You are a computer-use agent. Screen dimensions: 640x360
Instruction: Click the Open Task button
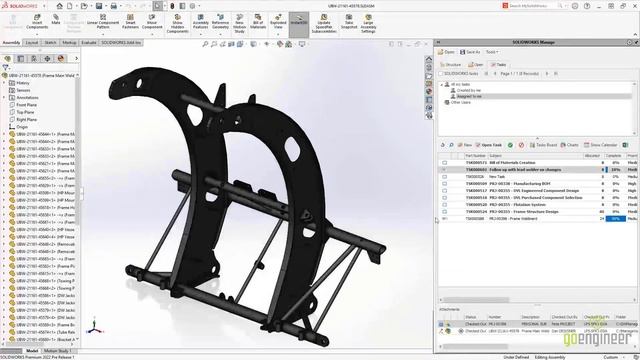[489, 145]
